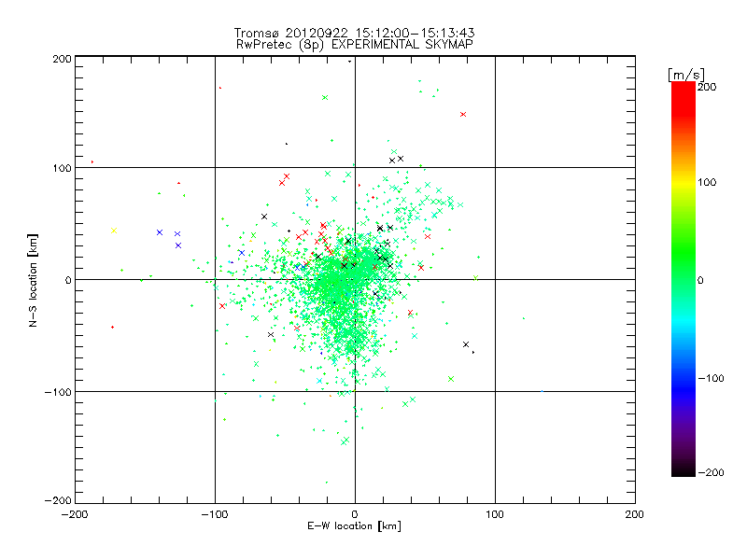
Task: Select the '100' tick label on the E-W axis
Action: (x=495, y=514)
